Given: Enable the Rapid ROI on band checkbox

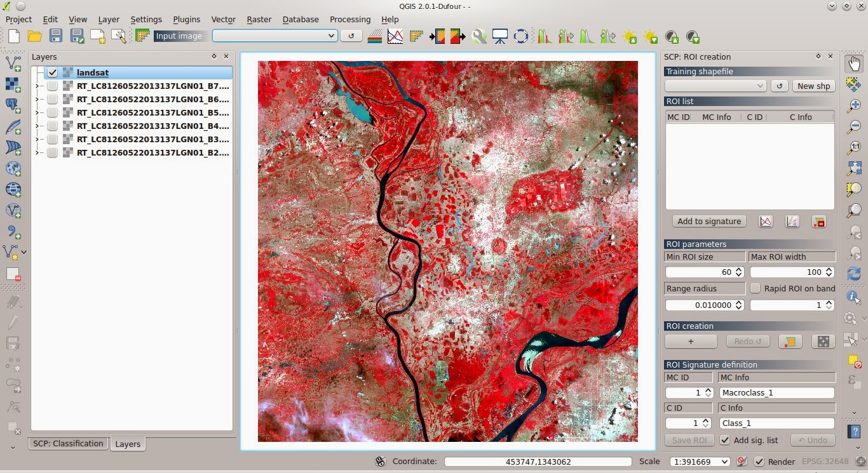Looking at the screenshot, I should pos(756,288).
